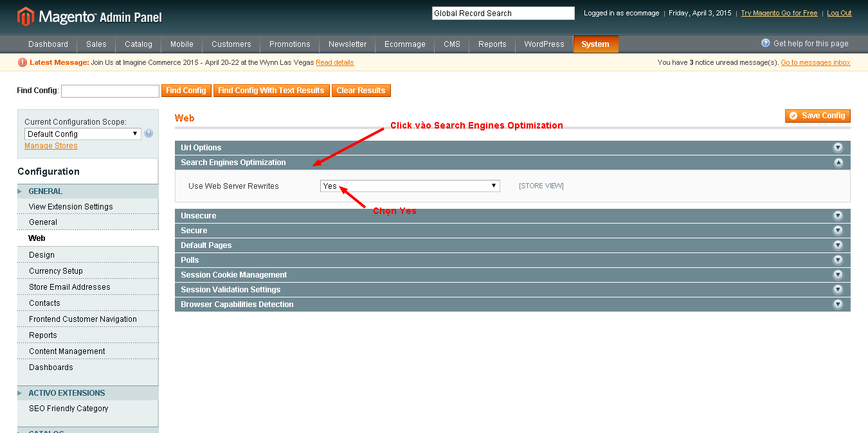Open Design configuration in sidebar

point(87,255)
